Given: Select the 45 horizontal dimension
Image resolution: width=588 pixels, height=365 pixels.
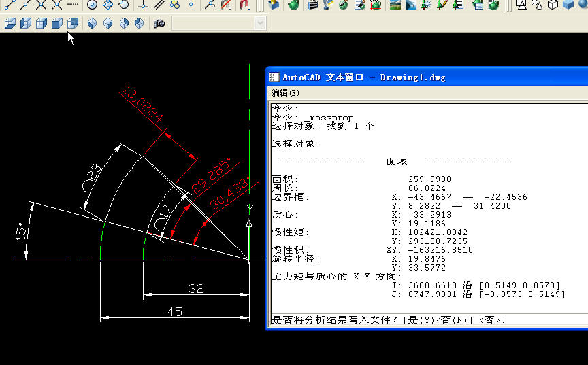Looking at the screenshot, I should coord(175,311).
